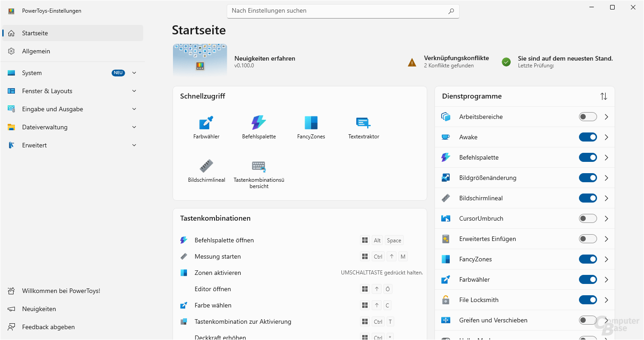The image size is (644, 340).
Task: Click Feedback abgeben in sidebar
Action: pyautogui.click(x=73, y=327)
